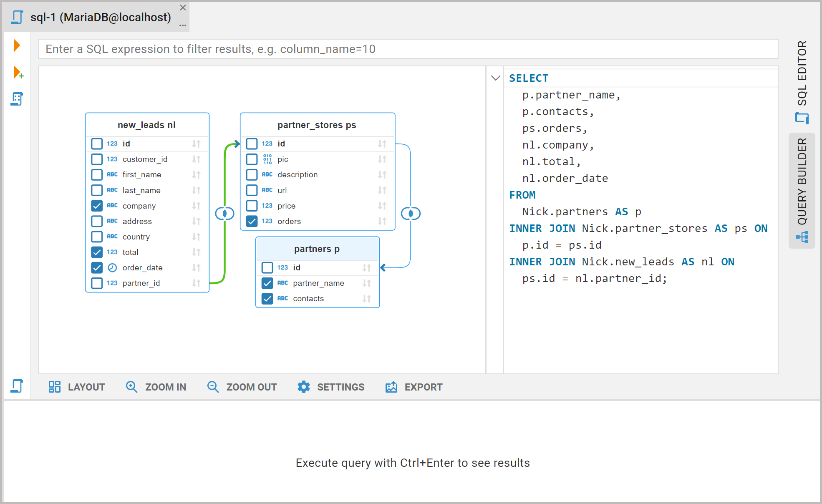Image resolution: width=822 pixels, height=504 pixels.
Task: Close the sql-1 tab
Action: tap(183, 8)
